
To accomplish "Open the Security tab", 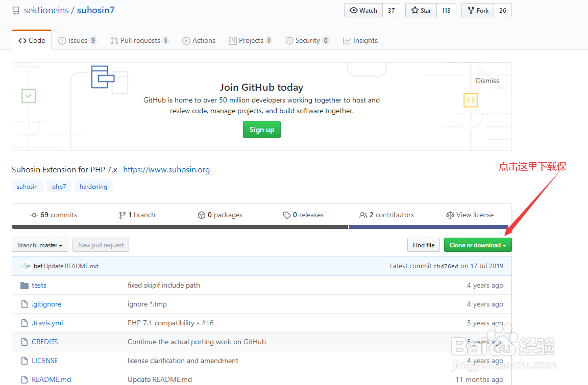I will [307, 40].
